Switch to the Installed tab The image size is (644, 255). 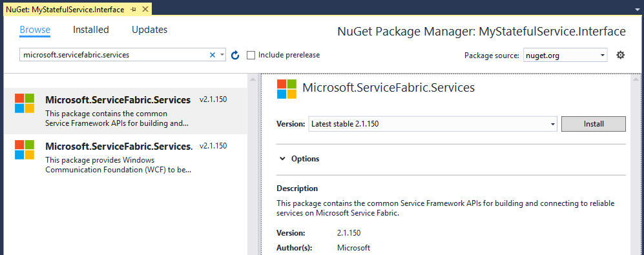[x=91, y=30]
